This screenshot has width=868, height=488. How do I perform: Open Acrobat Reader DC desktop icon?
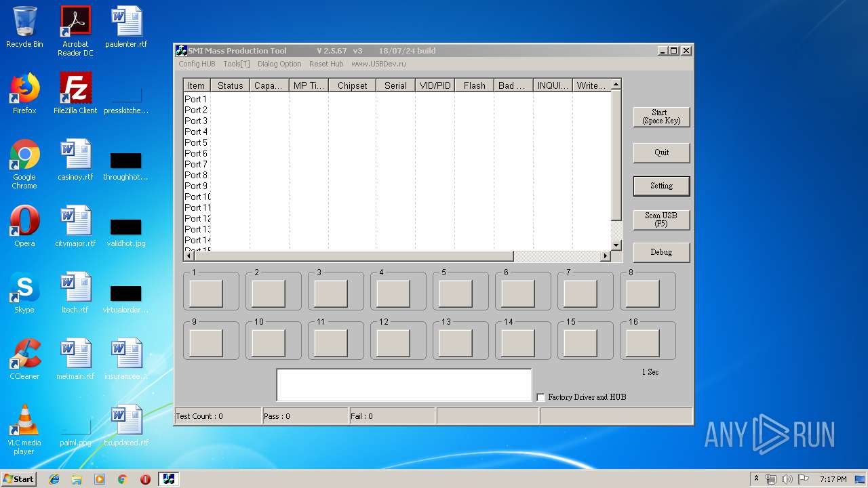coord(75,31)
